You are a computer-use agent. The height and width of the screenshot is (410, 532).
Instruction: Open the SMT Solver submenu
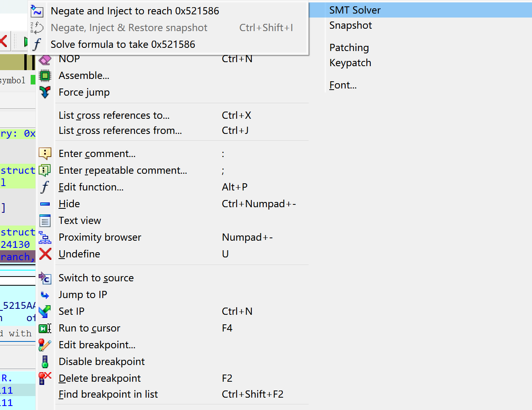coord(355,10)
